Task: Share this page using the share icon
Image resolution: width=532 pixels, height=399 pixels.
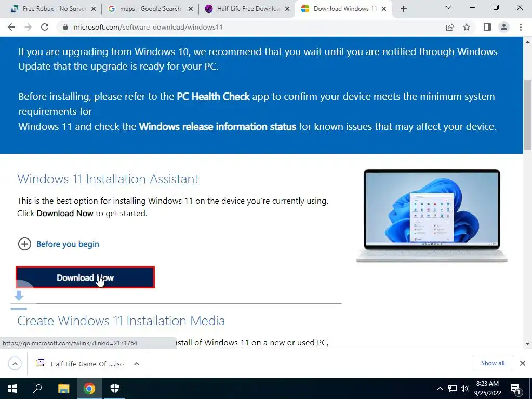Action: [450, 27]
